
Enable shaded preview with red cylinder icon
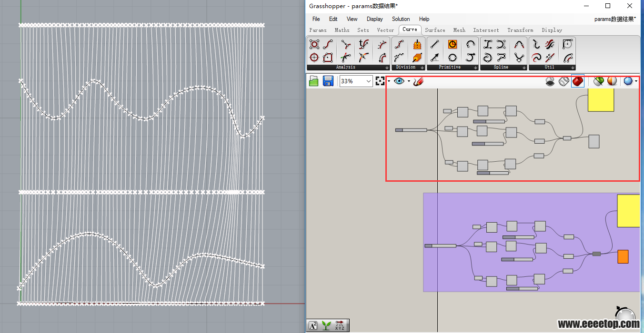578,81
